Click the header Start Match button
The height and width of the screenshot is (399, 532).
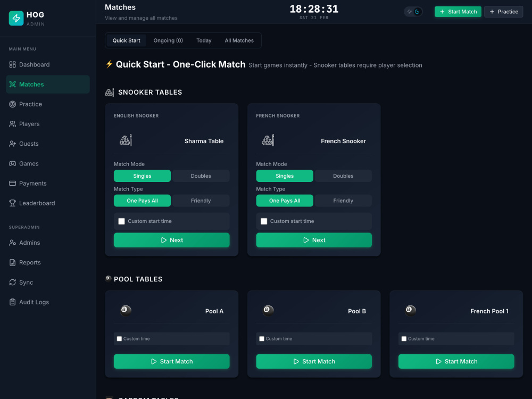(458, 12)
